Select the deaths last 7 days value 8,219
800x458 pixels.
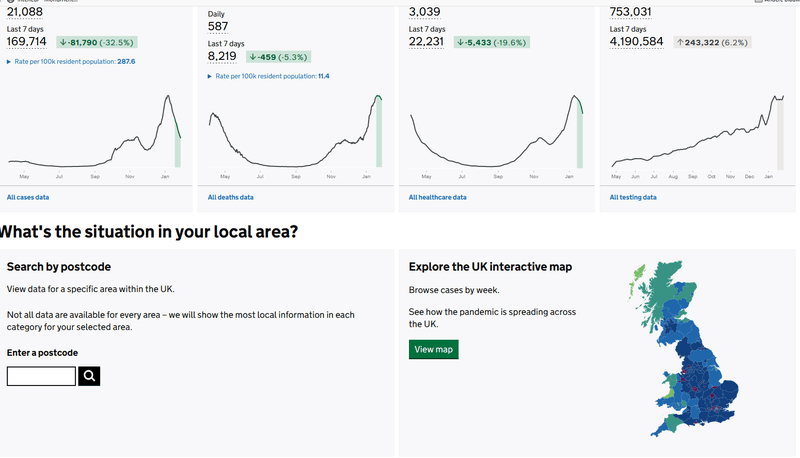pyautogui.click(x=222, y=57)
